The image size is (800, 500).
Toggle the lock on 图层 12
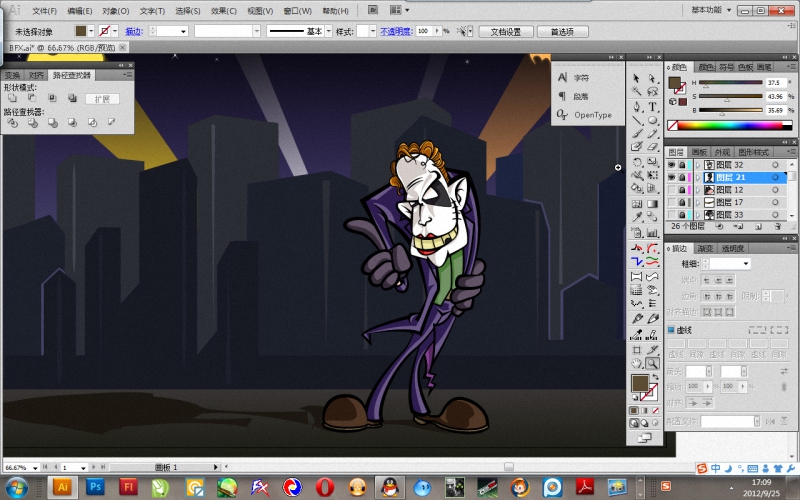pos(682,190)
